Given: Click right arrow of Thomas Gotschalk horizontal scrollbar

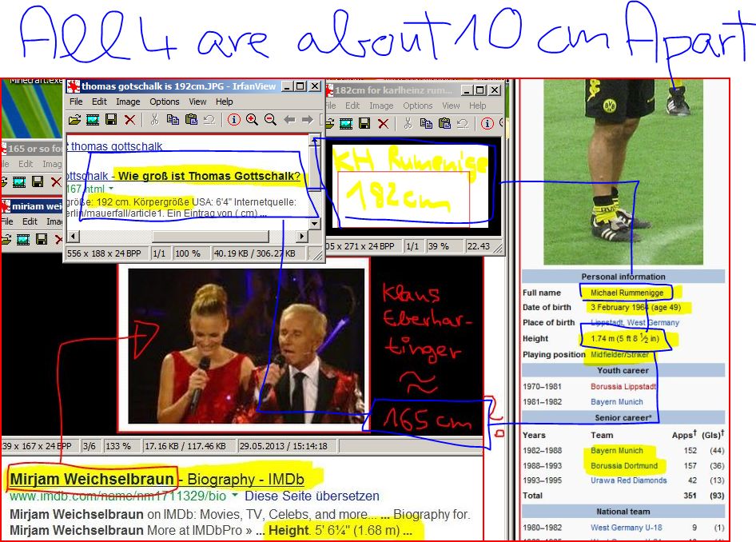Looking at the screenshot, I should coord(302,237).
